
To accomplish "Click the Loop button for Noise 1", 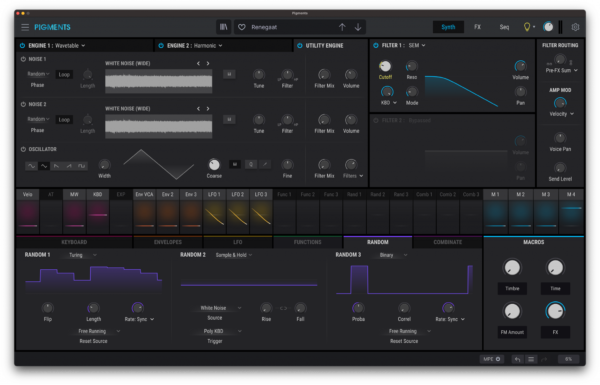I will point(64,75).
